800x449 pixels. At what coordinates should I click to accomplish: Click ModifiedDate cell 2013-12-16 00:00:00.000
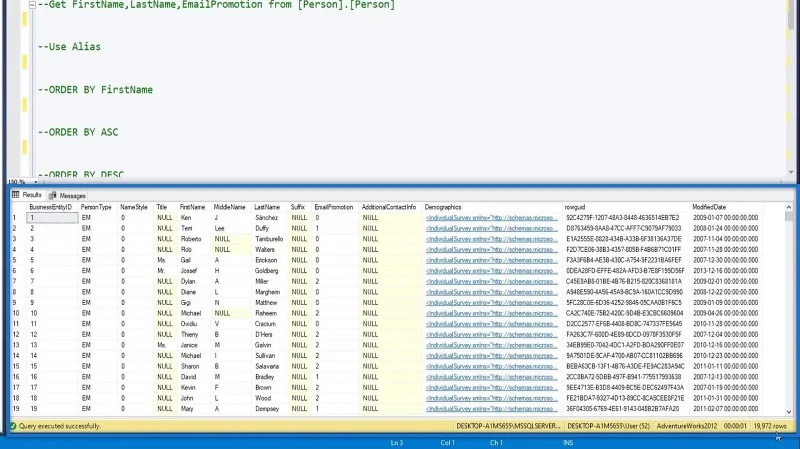point(726,271)
